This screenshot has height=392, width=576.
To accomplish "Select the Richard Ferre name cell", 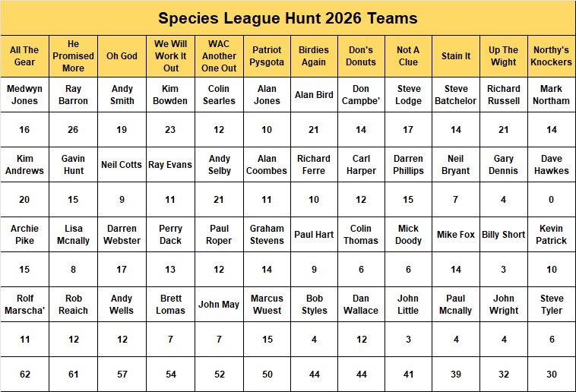I will click(314, 165).
